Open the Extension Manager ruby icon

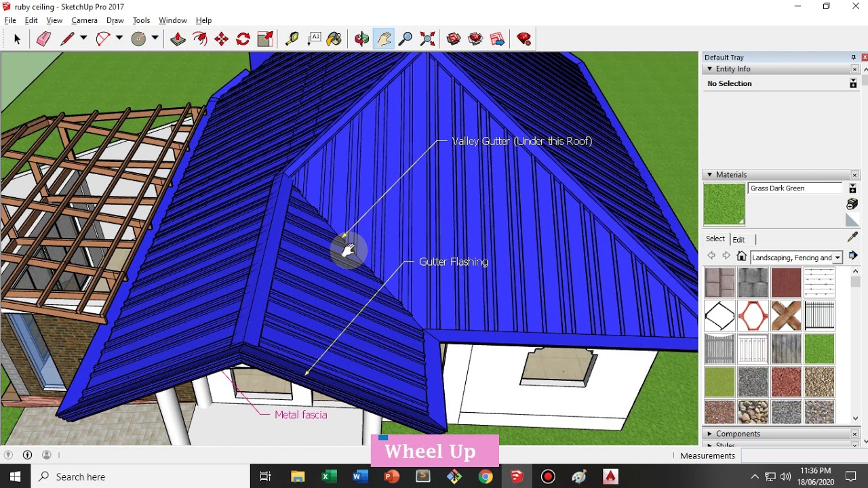coord(524,39)
